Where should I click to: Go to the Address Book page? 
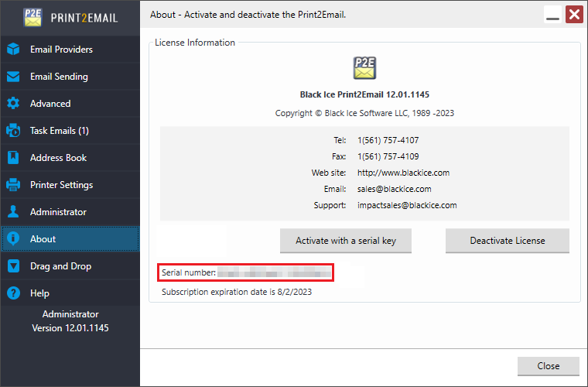pyautogui.click(x=58, y=158)
